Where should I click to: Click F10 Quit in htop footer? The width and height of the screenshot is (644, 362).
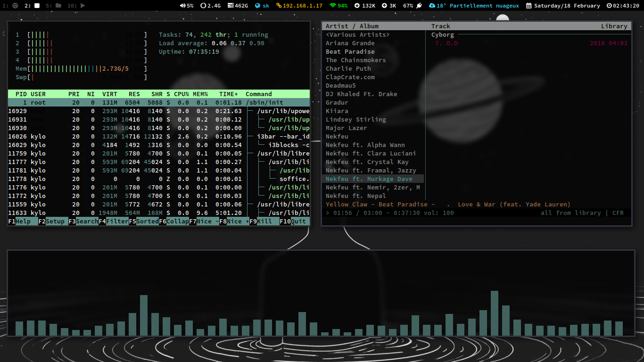tap(295, 221)
